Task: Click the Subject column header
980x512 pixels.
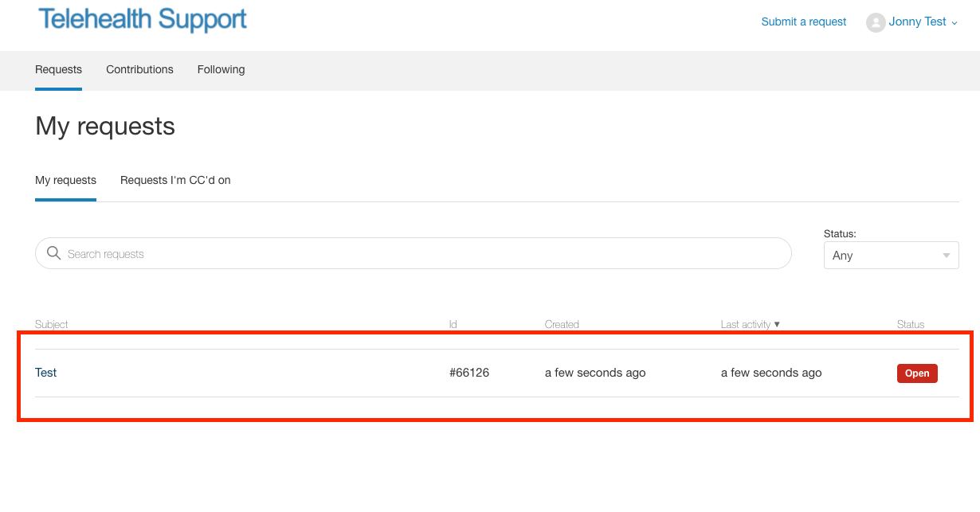Action: [x=52, y=324]
